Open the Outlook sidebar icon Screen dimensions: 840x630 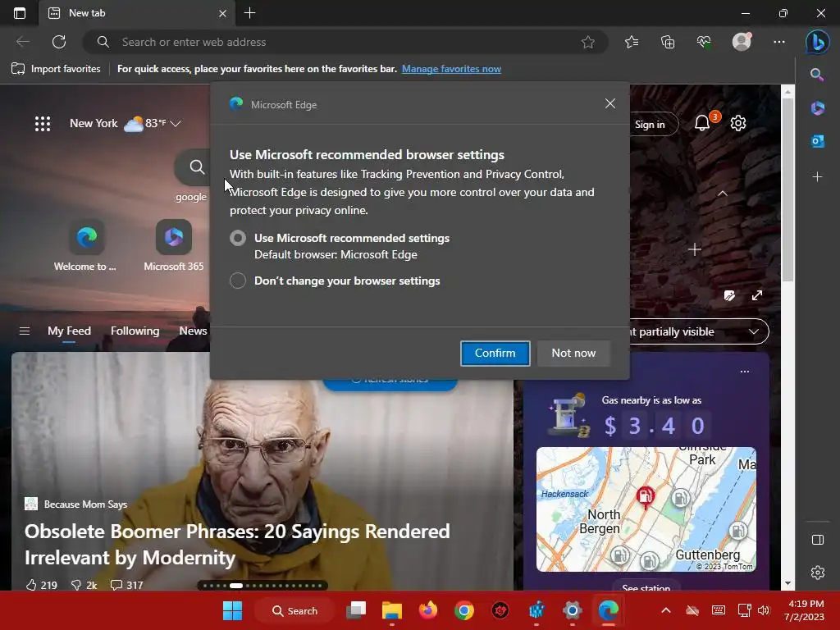tap(817, 141)
